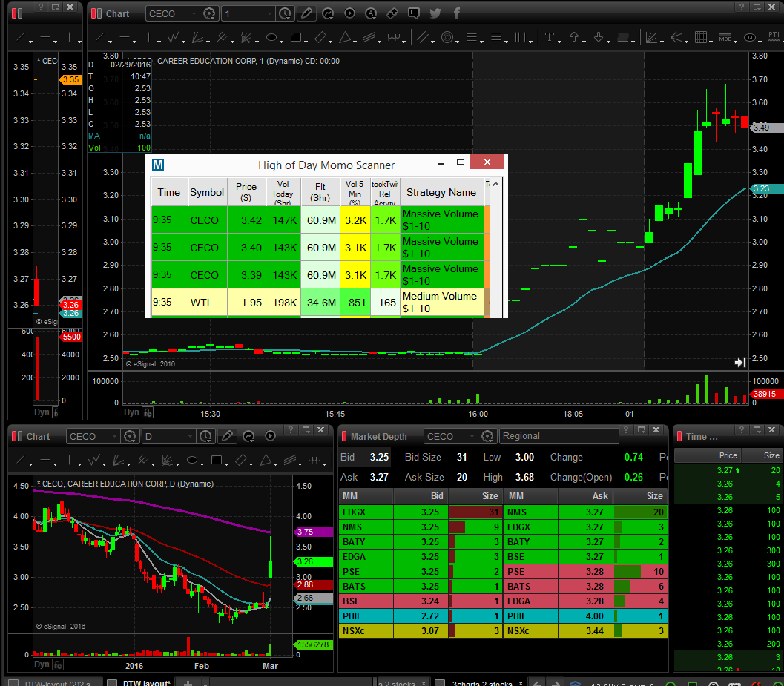
Task: Share main chart via Twitter icon
Action: [435, 13]
